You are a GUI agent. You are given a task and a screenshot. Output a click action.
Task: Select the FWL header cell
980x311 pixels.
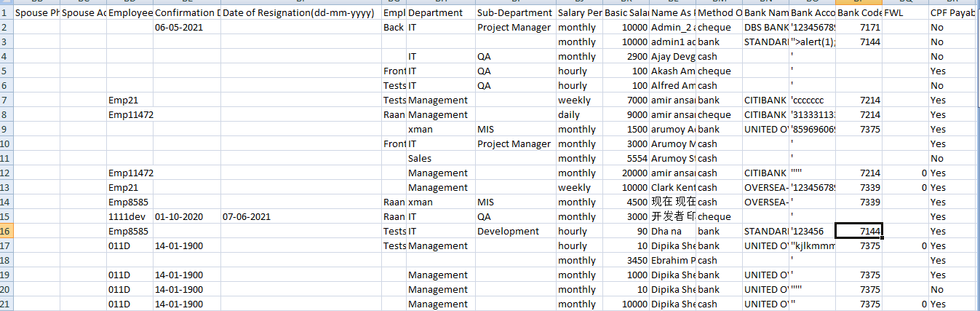(x=905, y=12)
